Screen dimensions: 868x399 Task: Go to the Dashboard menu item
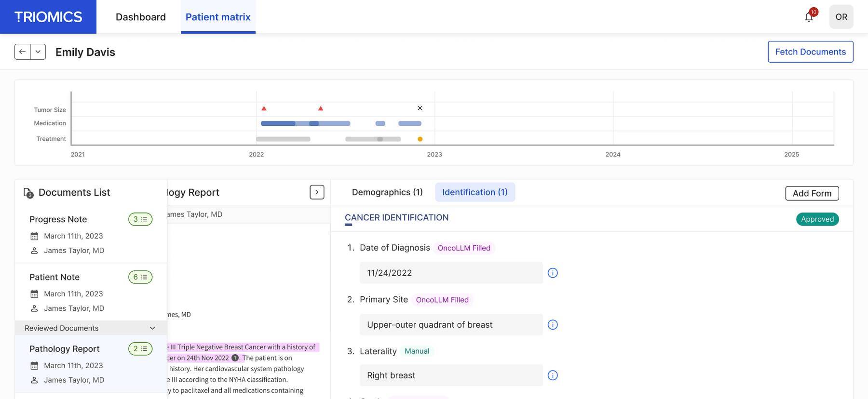(141, 17)
